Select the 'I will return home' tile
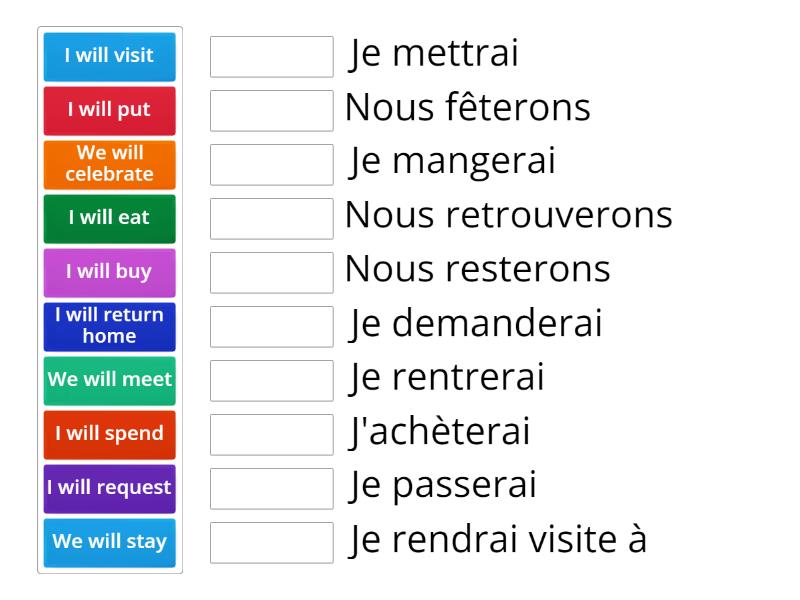The height and width of the screenshot is (600, 800). coord(109,326)
